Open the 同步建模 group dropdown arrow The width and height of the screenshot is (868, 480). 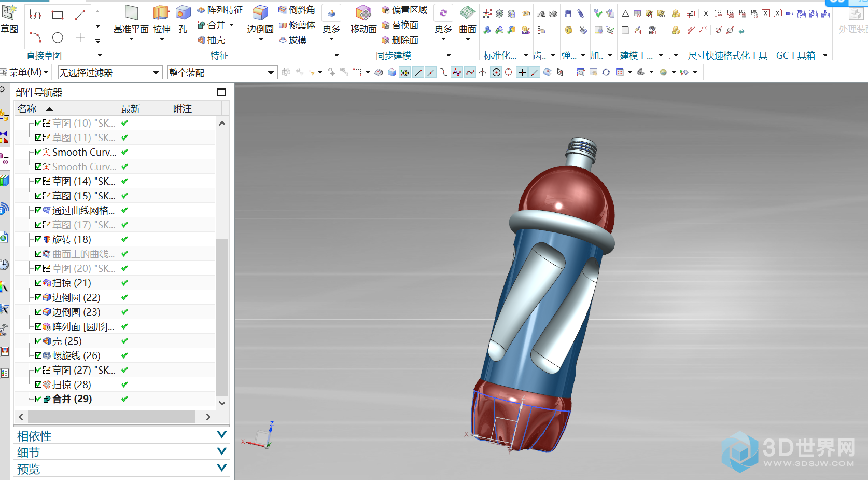[x=449, y=56]
